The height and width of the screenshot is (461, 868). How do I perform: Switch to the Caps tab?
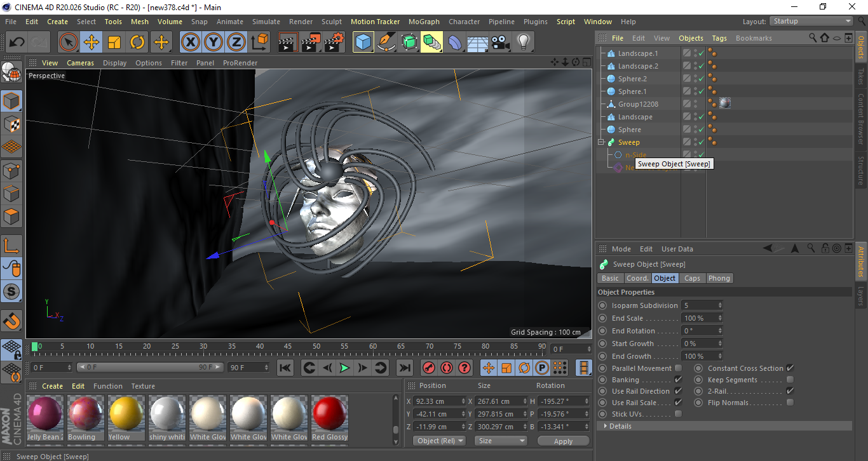pyautogui.click(x=692, y=278)
